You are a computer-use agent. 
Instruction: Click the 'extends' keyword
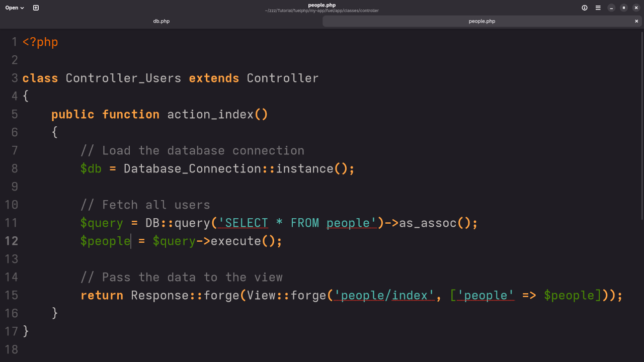214,78
